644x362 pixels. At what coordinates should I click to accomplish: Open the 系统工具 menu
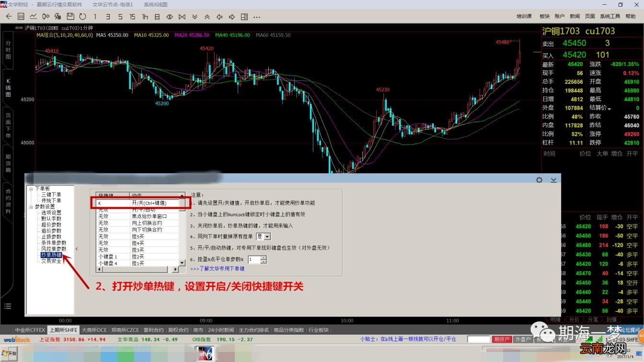click(x=610, y=16)
